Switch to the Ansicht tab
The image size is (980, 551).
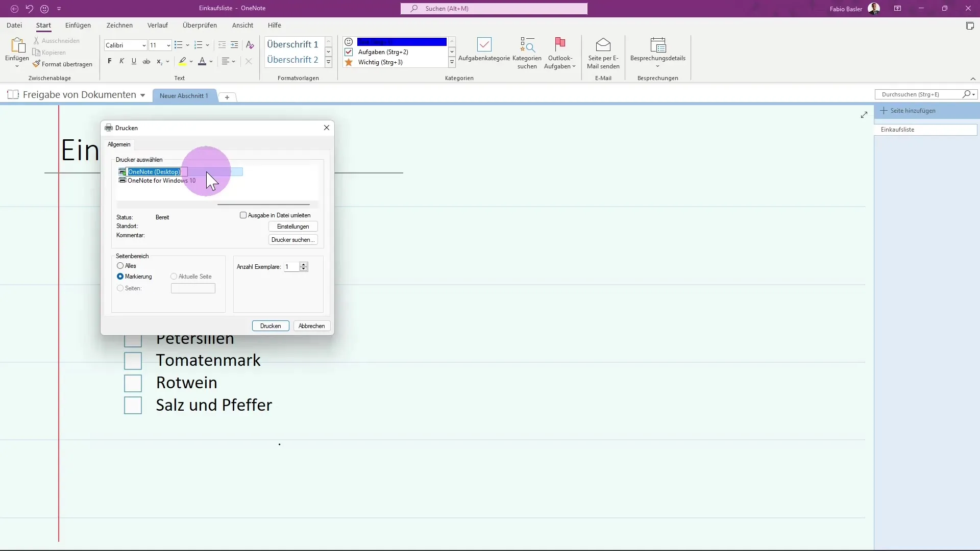click(x=242, y=25)
